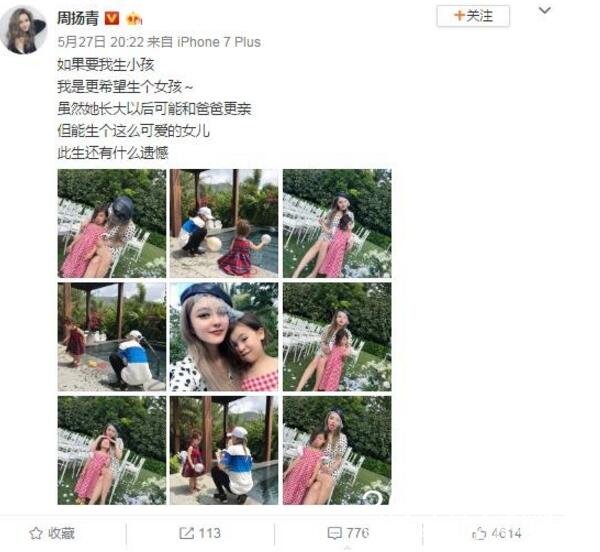
Task: Click the 关注 follow button
Action: pyautogui.click(x=473, y=16)
